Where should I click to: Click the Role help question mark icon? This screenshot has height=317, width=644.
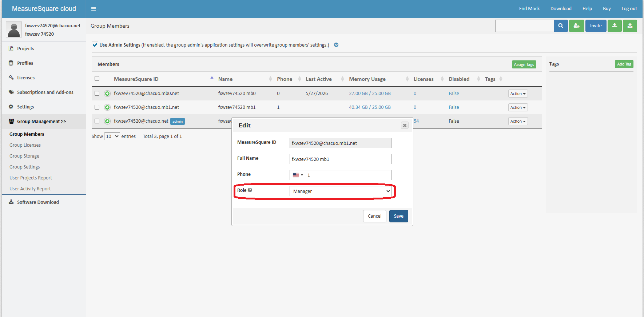point(250,190)
